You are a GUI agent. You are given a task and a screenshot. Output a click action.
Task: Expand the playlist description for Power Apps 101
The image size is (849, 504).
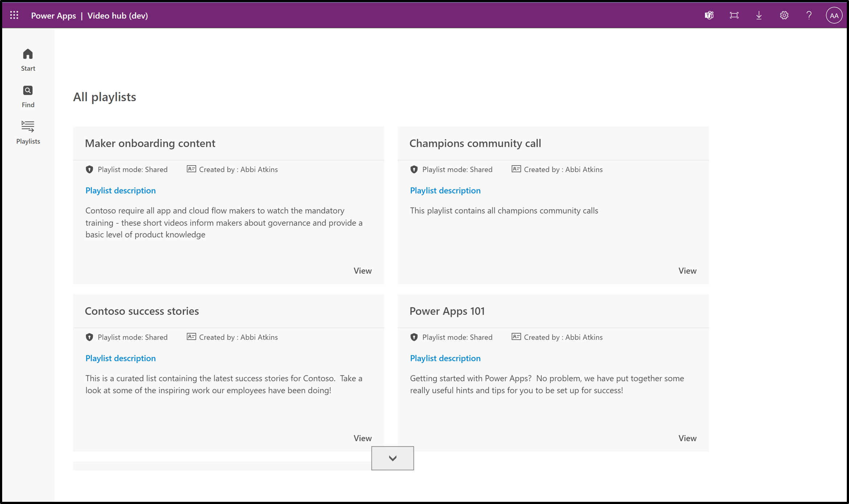(x=445, y=358)
